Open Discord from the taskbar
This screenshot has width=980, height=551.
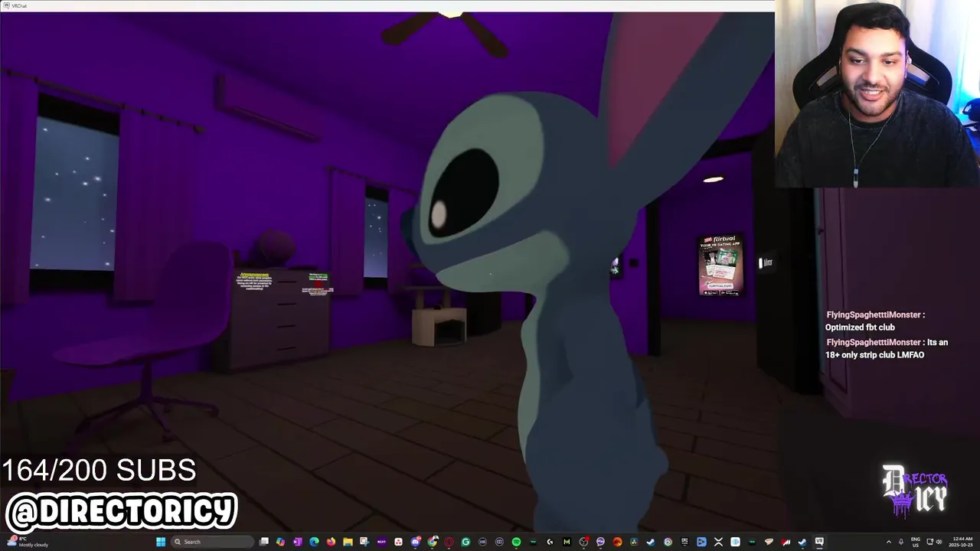tap(415, 542)
